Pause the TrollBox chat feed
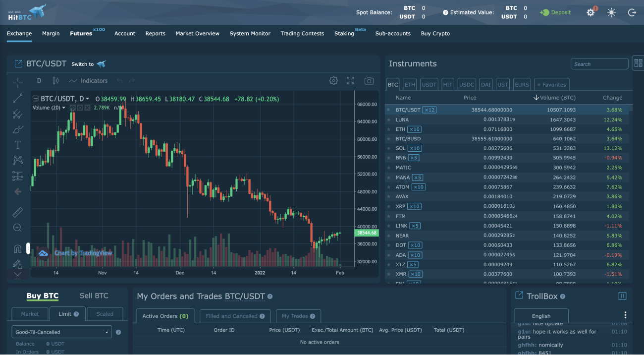 coord(622,296)
